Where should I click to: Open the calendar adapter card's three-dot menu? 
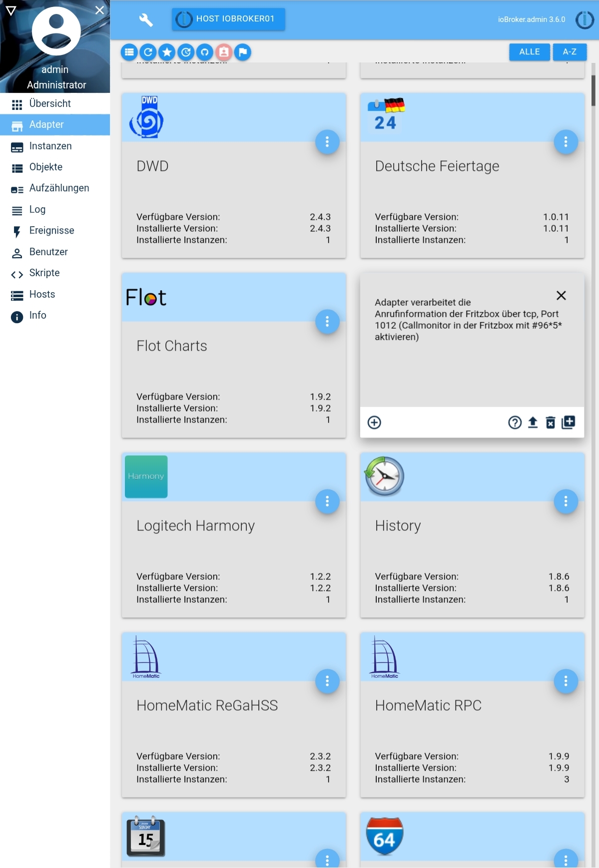click(327, 860)
